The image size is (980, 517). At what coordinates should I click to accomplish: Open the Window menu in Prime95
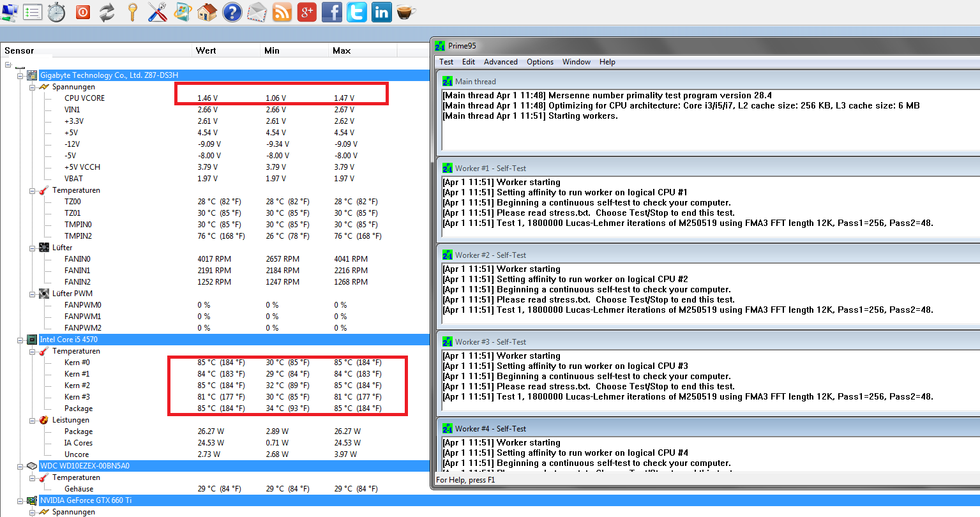[577, 62]
